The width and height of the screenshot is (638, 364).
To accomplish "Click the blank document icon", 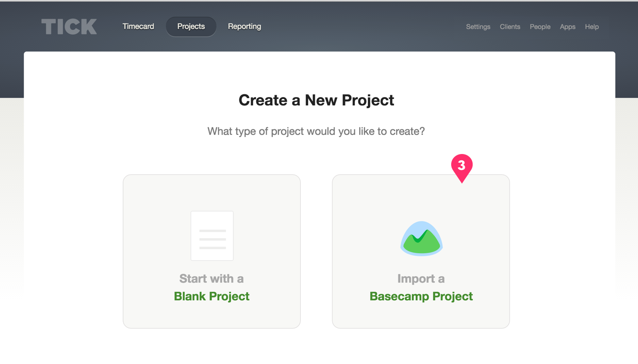I will pos(211,236).
